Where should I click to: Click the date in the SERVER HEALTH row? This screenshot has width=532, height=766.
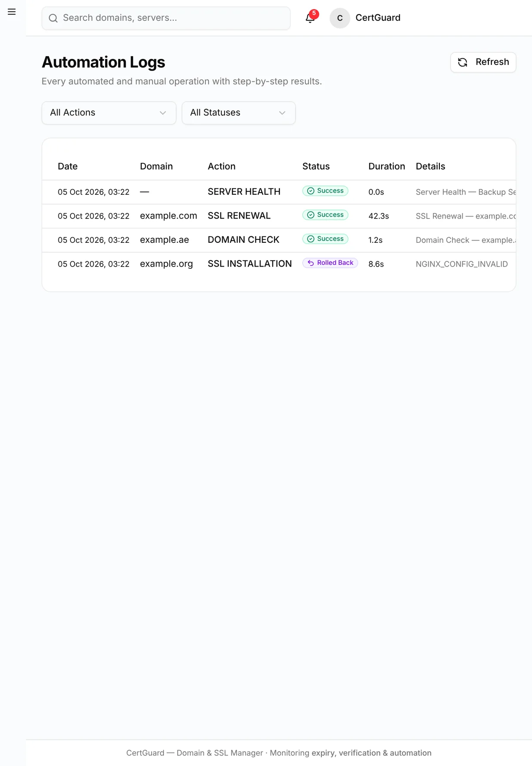94,192
